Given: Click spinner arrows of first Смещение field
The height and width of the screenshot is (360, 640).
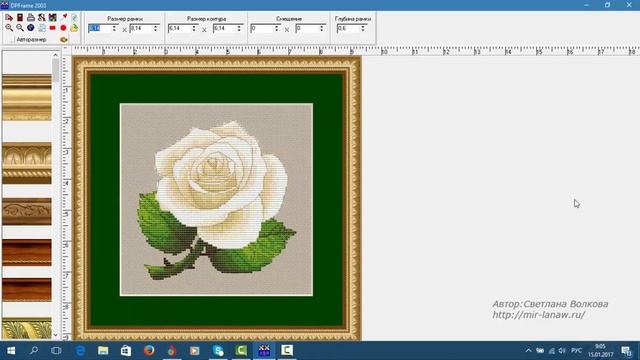Looking at the screenshot, I should pos(277,28).
